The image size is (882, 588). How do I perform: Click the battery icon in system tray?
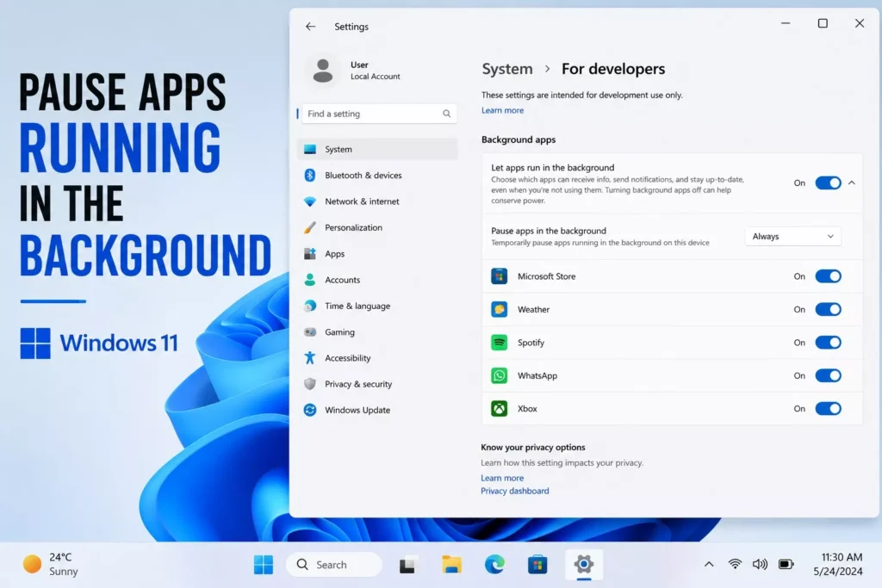tap(786, 564)
